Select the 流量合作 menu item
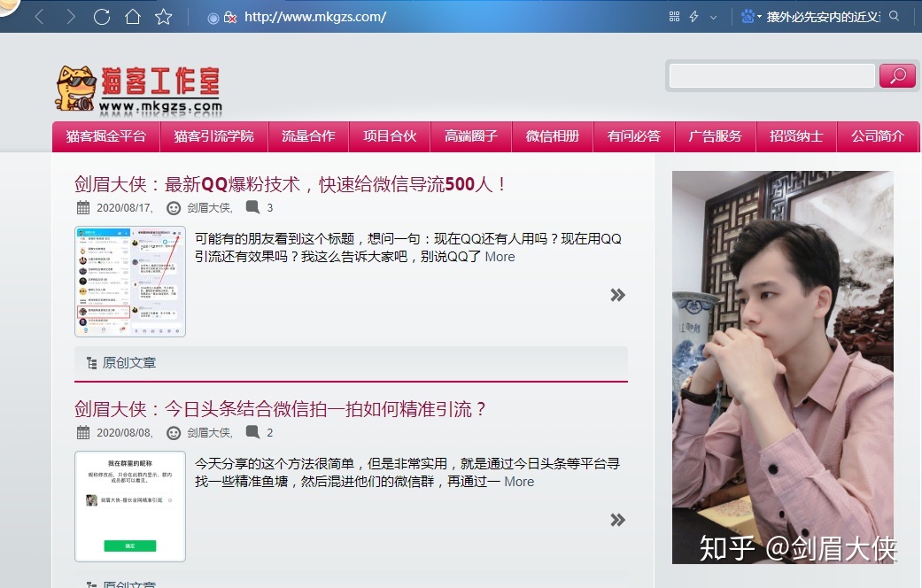The height and width of the screenshot is (588, 922). click(x=309, y=136)
